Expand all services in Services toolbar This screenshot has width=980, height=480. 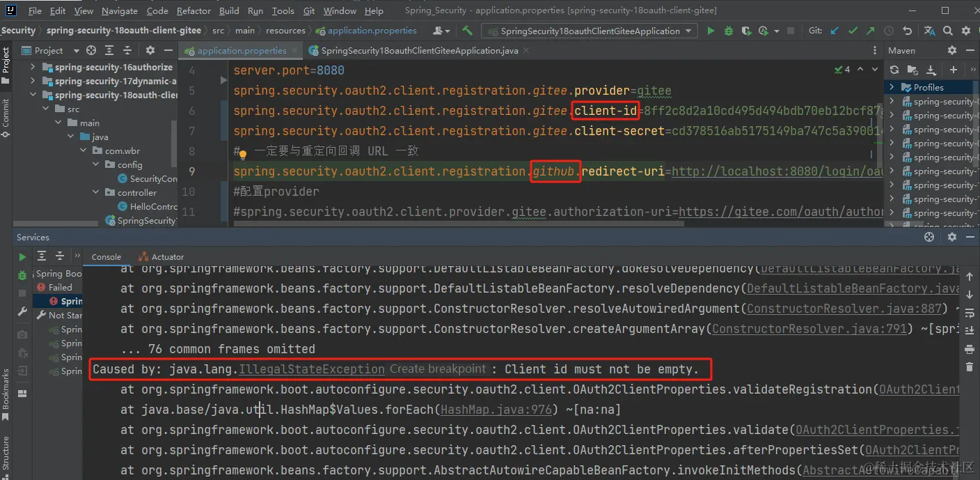[x=42, y=256]
